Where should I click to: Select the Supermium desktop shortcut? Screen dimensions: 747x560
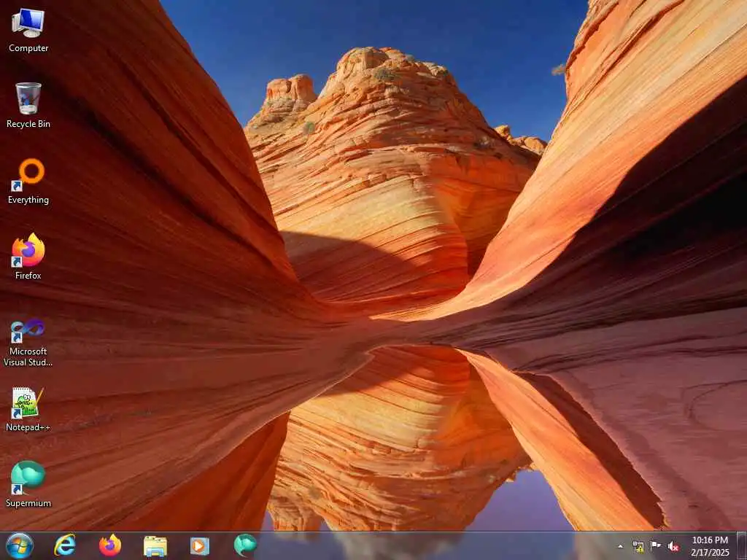pyautogui.click(x=28, y=484)
